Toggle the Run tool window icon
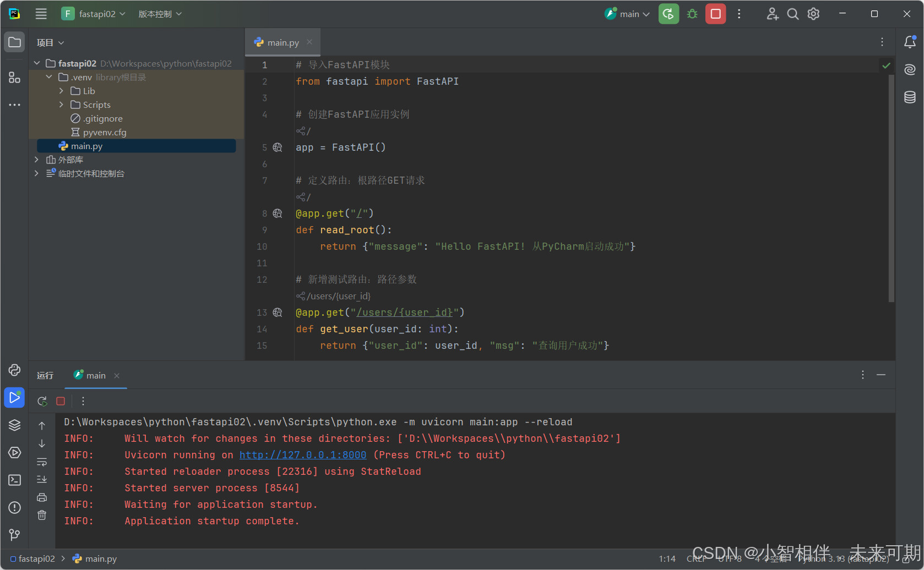 coord(14,397)
